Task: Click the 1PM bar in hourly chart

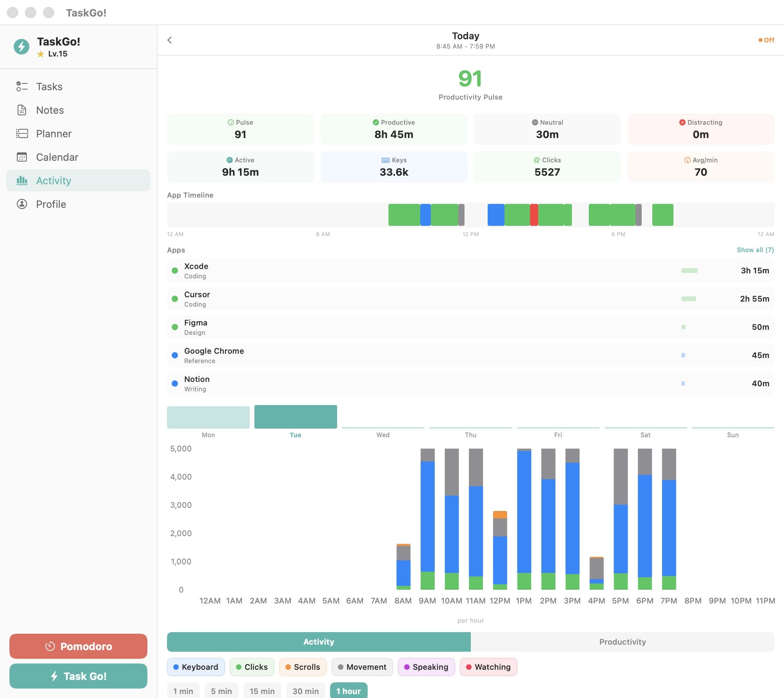Action: [x=524, y=519]
